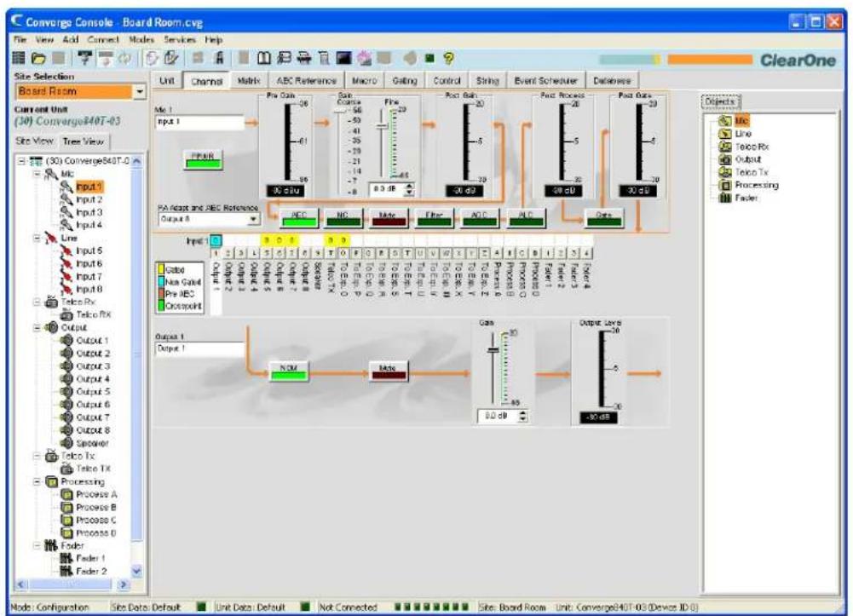
Task: Select Output 4 in the tree view
Action: [93, 379]
